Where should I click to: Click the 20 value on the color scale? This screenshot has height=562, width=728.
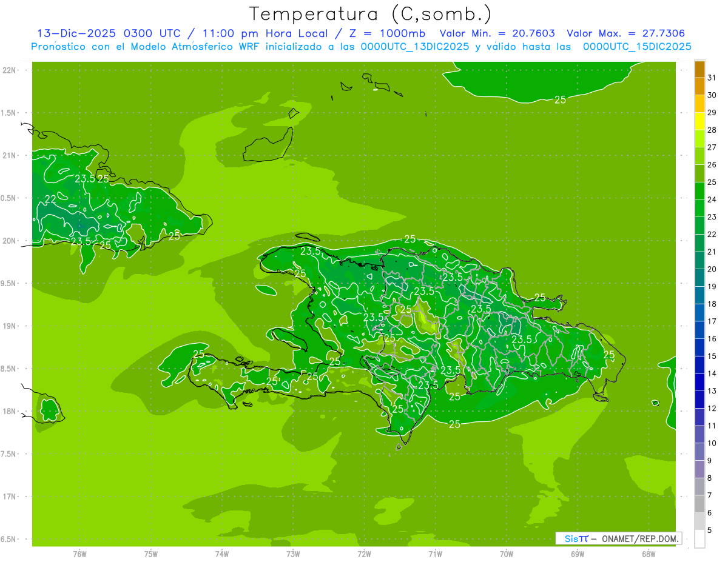[712, 269]
